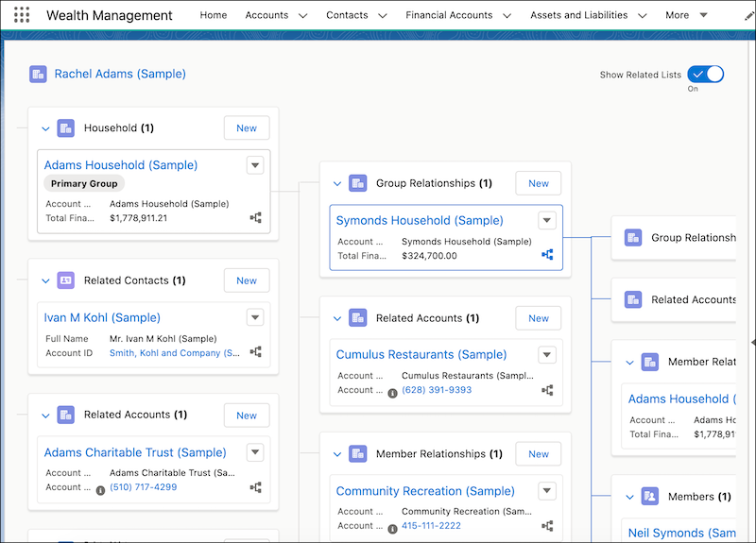756x543 pixels.
Task: Go to the Home tab
Action: (x=214, y=15)
